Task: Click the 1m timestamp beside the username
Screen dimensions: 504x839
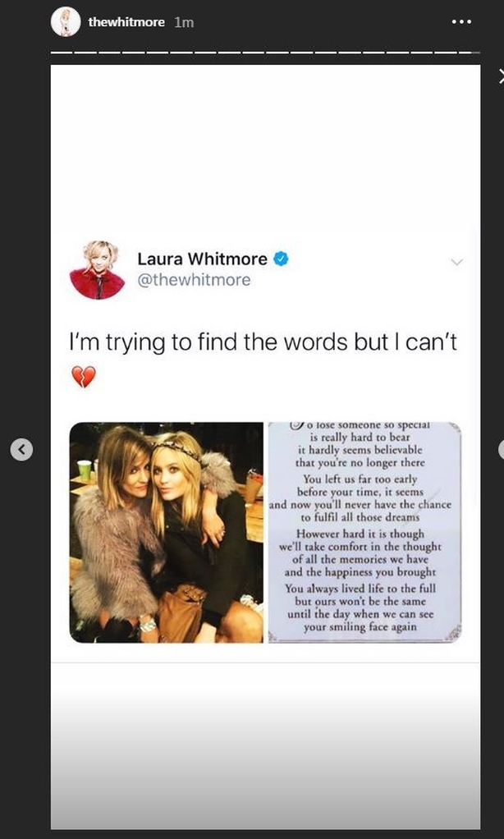Action: coord(184,22)
